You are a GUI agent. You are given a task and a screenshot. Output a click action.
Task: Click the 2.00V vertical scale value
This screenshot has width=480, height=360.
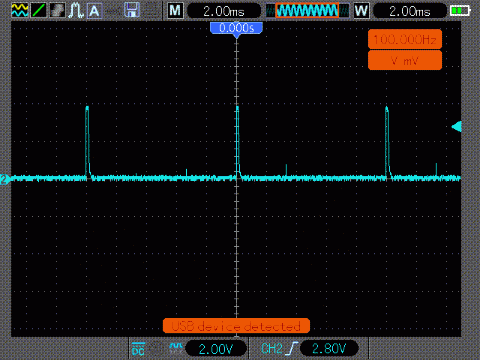tap(216, 349)
